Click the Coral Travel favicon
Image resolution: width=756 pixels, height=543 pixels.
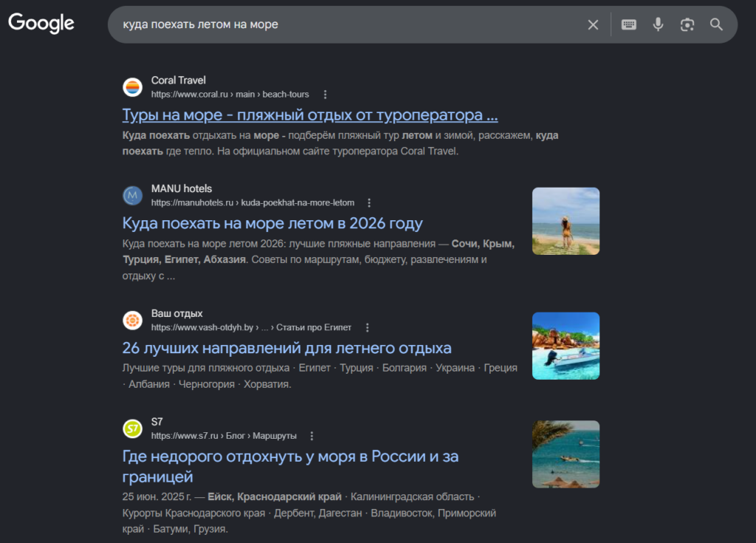pos(133,87)
